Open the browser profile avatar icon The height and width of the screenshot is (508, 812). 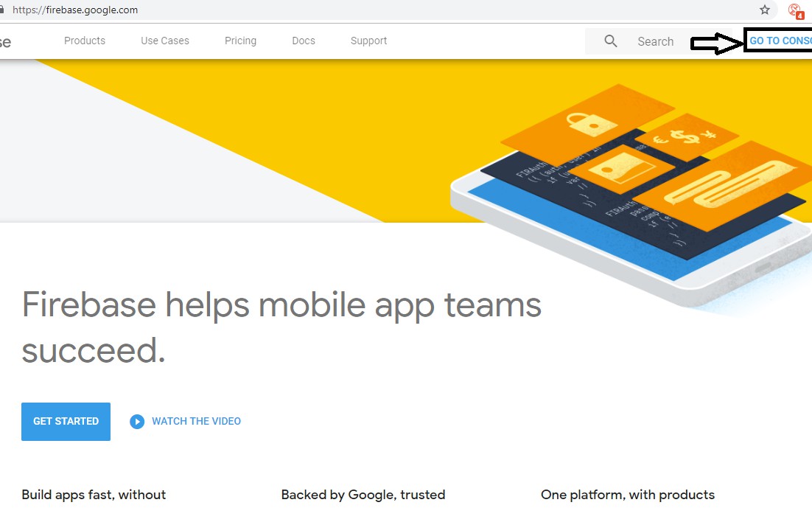[x=794, y=10]
